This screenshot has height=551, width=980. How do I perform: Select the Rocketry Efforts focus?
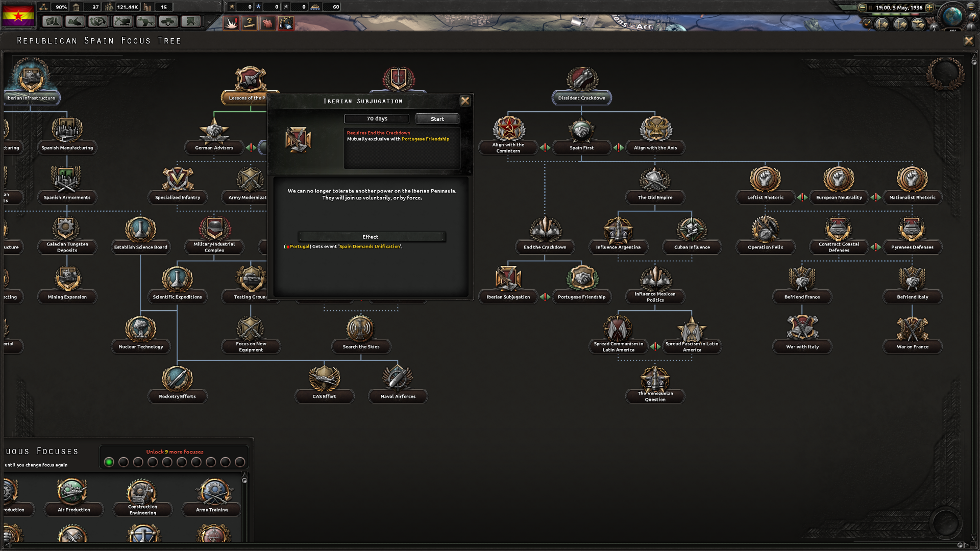(178, 384)
